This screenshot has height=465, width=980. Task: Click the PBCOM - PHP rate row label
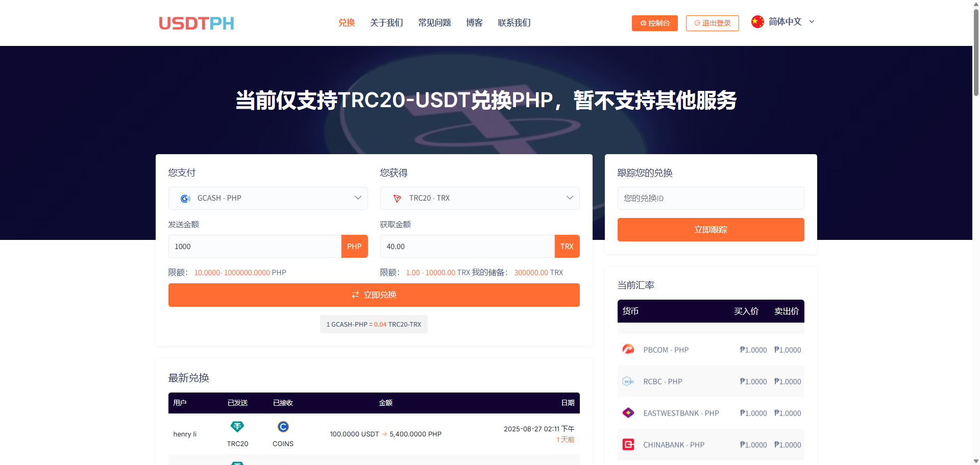[666, 350]
